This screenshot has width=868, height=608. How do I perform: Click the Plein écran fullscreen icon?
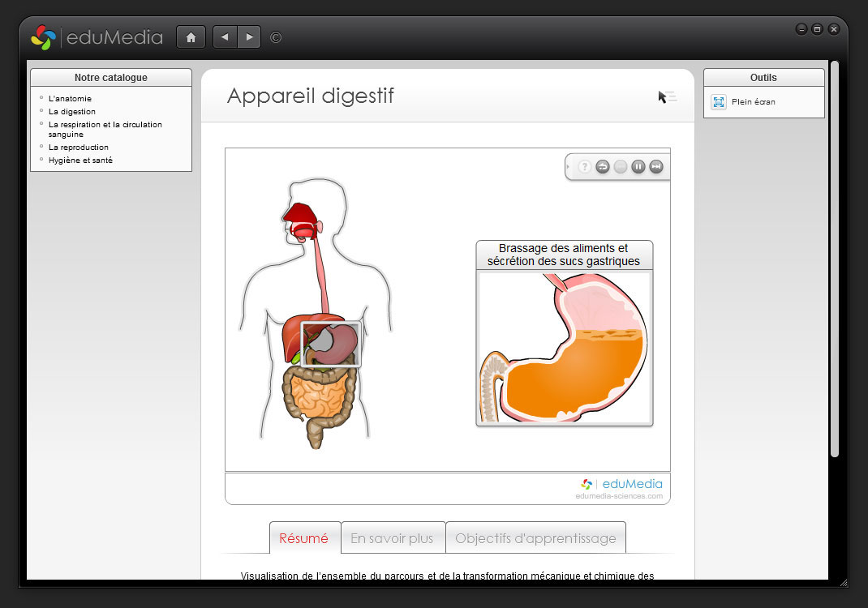click(x=719, y=102)
